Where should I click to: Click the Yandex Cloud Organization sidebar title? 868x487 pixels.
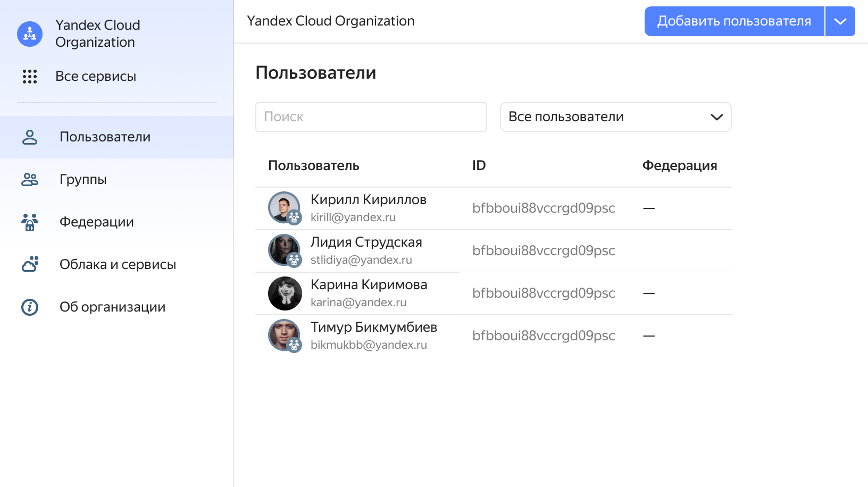(x=98, y=33)
